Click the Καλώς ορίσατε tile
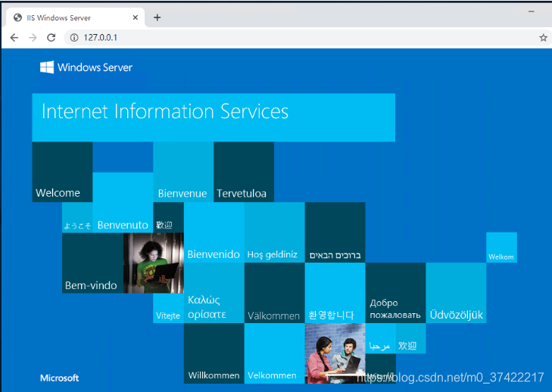552x392 pixels. click(x=214, y=293)
